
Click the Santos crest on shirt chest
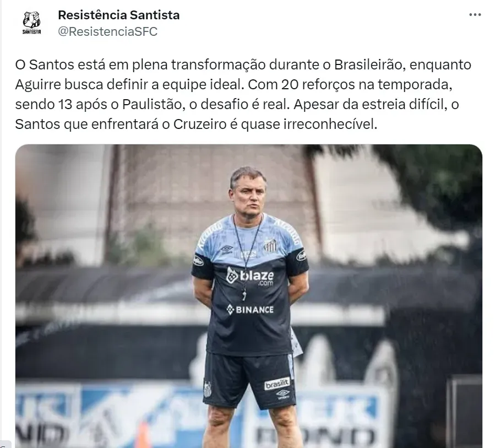(x=270, y=245)
